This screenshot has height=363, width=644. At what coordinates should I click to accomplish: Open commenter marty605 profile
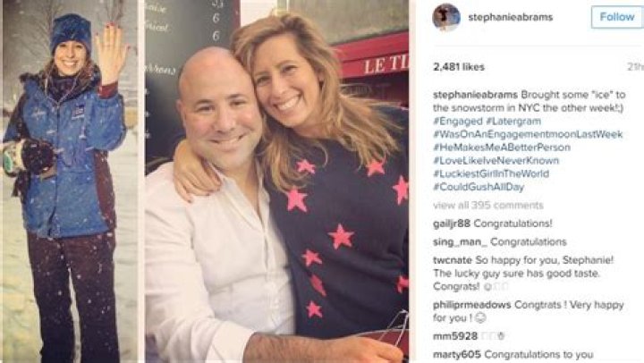pos(457,354)
